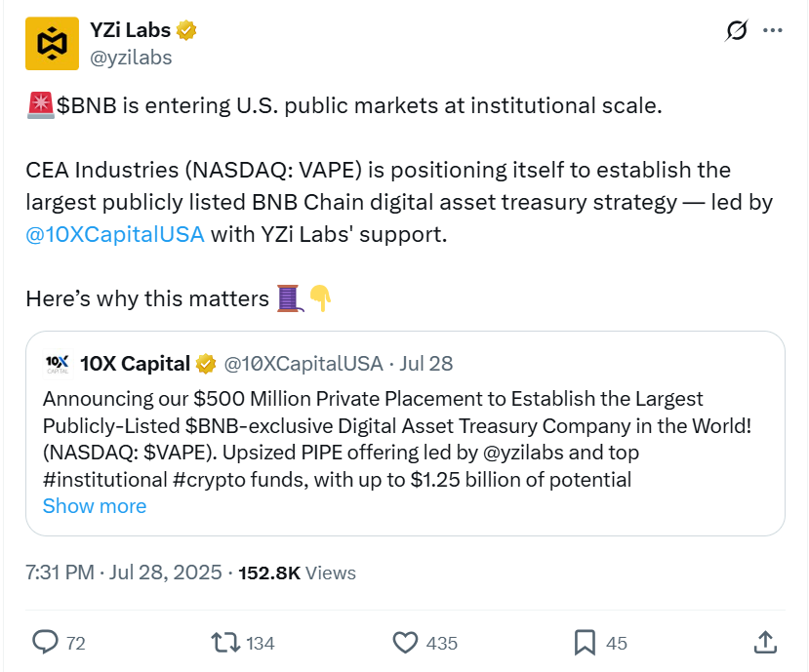The image size is (809, 672).
Task: Click 10X Capital's verified checkmark
Action: 202,363
